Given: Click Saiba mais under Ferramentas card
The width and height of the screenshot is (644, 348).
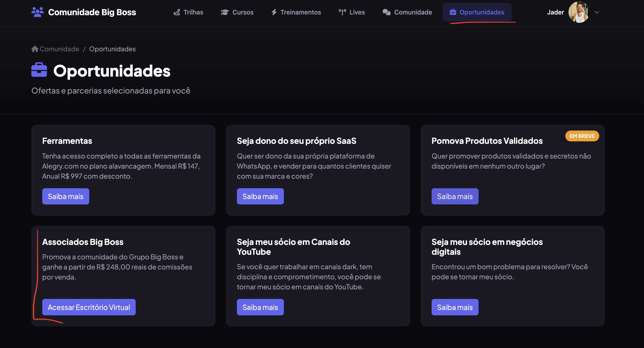Looking at the screenshot, I should [65, 196].
